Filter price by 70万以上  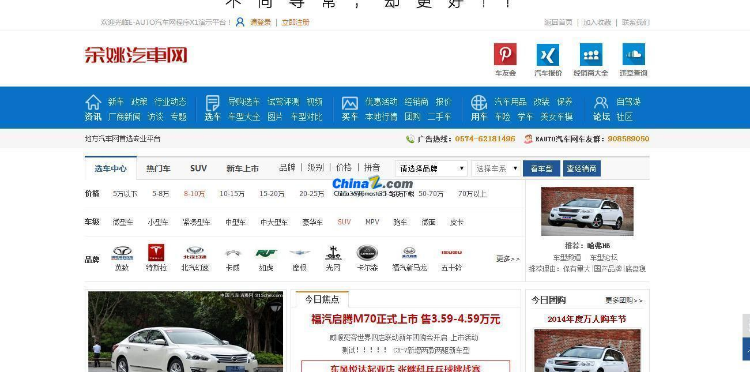pyautogui.click(x=472, y=194)
